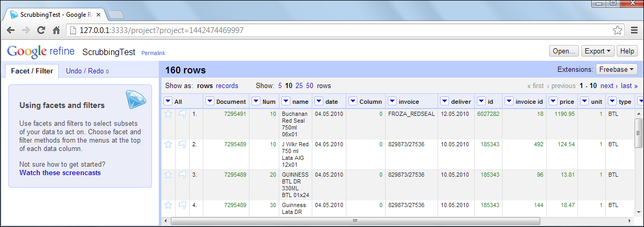Open the Export dropdown

[x=597, y=51]
